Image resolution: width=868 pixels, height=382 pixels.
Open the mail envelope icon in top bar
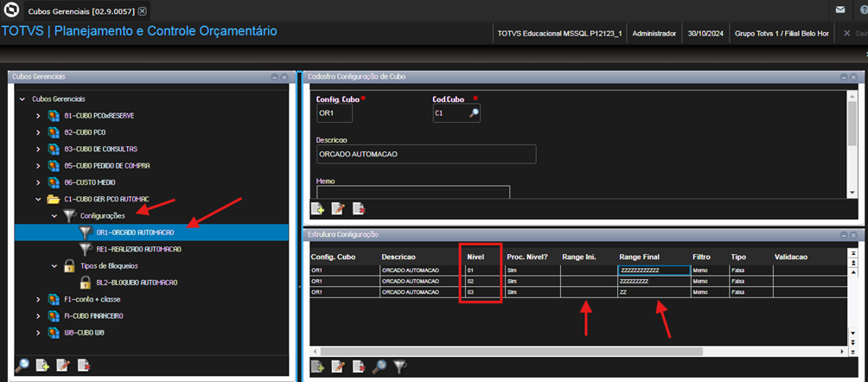tap(839, 10)
